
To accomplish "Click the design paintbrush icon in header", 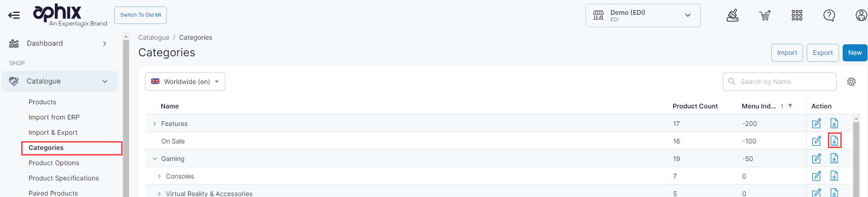I will pyautogui.click(x=733, y=16).
